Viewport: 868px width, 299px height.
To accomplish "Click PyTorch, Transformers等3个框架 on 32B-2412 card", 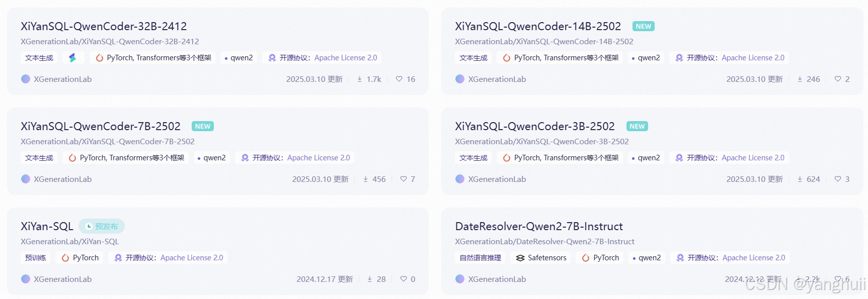I will tap(153, 58).
